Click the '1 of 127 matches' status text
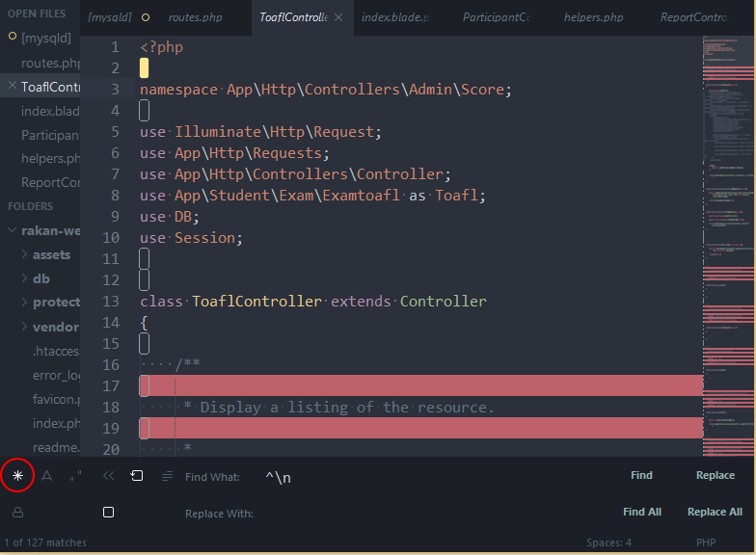The width and height of the screenshot is (756, 555). click(45, 543)
